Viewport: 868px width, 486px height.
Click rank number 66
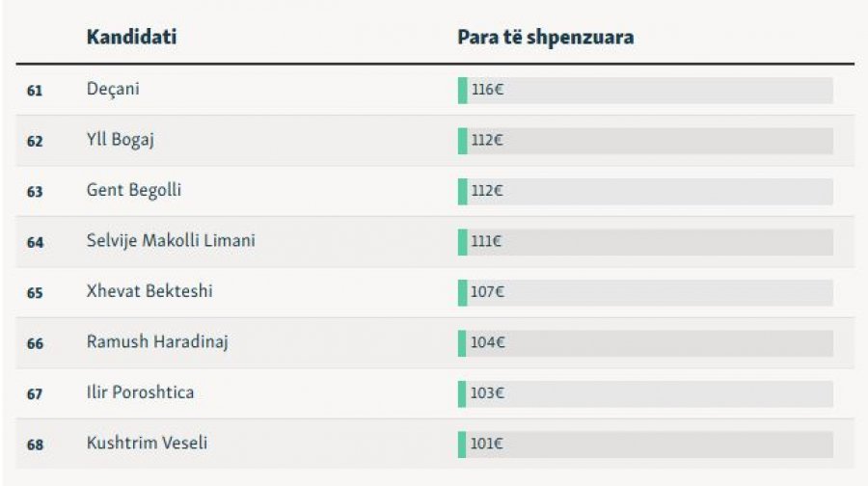click(x=35, y=343)
